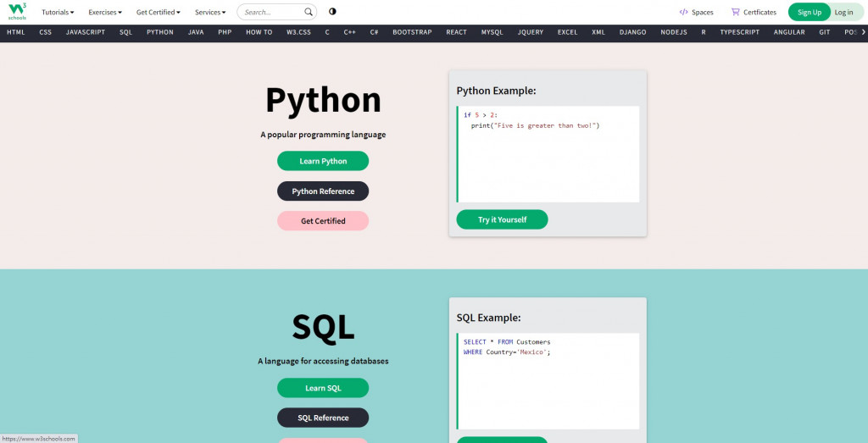
Task: Click 'A language for accessing databases' text
Action: pos(323,361)
